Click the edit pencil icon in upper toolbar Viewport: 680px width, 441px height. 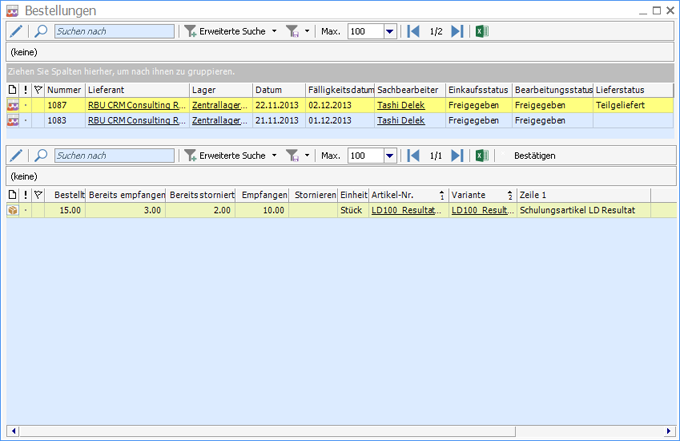click(x=16, y=31)
